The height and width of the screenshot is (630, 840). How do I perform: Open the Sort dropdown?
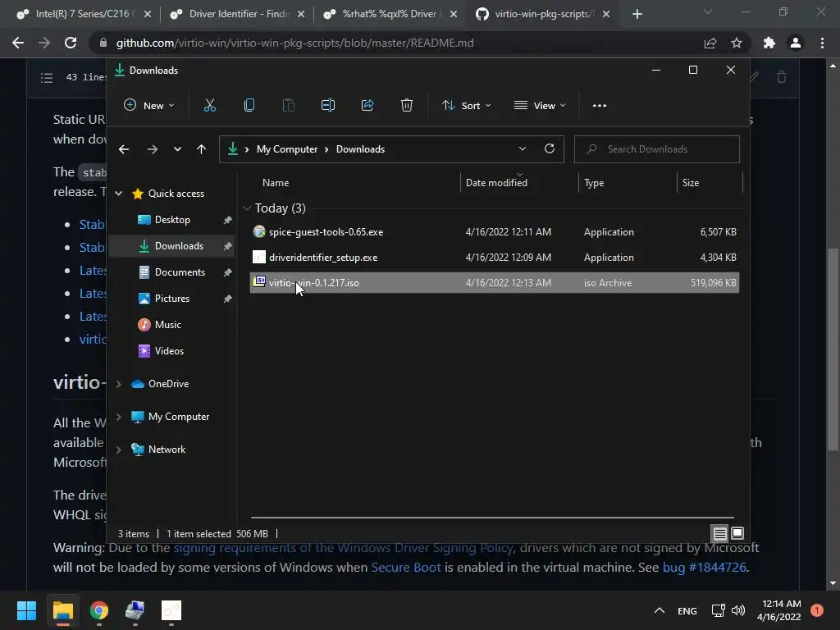[466, 106]
